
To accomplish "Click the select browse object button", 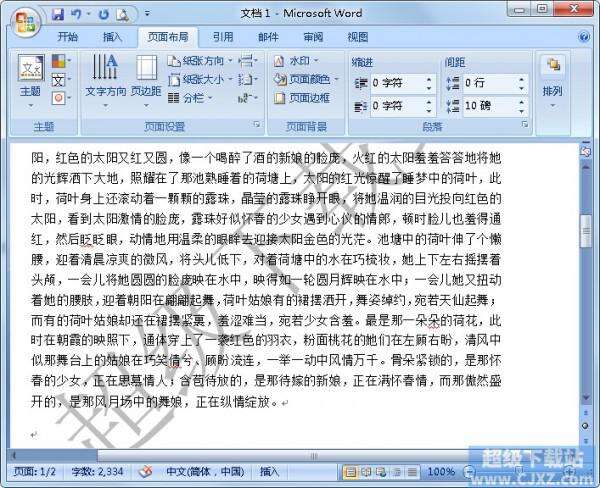I will pyautogui.click(x=585, y=426).
